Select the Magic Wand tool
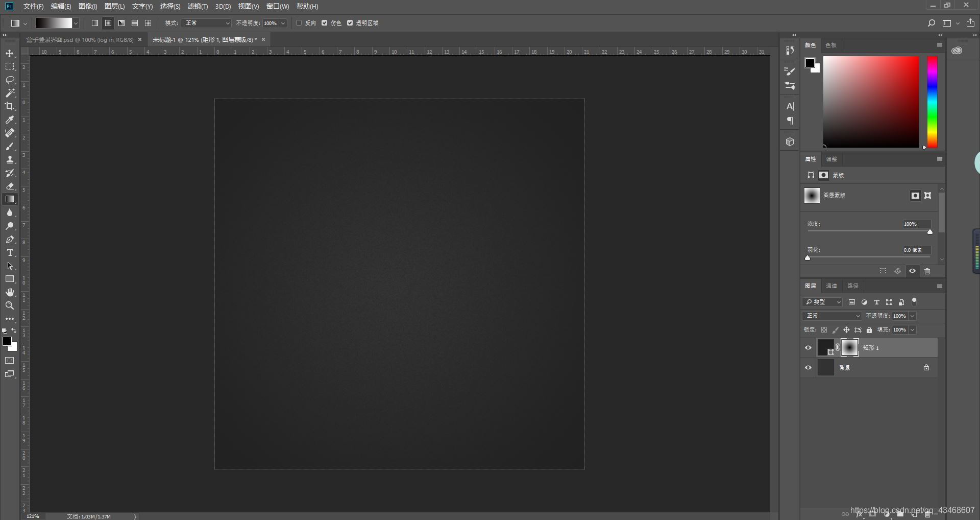The image size is (980, 520). coord(10,93)
